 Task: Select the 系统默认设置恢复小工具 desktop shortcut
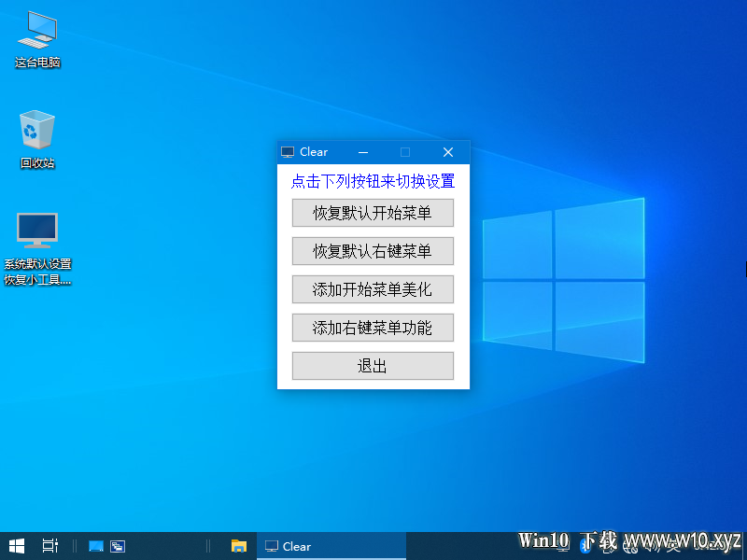click(37, 248)
